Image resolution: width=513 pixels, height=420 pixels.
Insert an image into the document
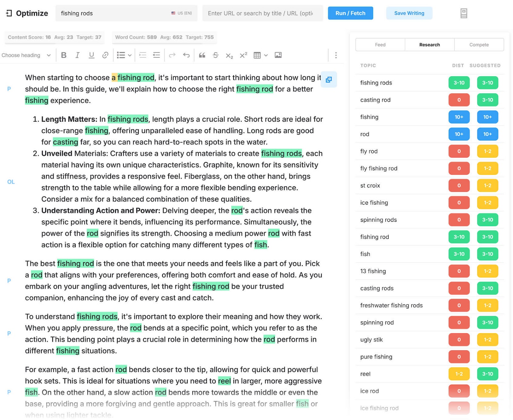click(x=278, y=55)
